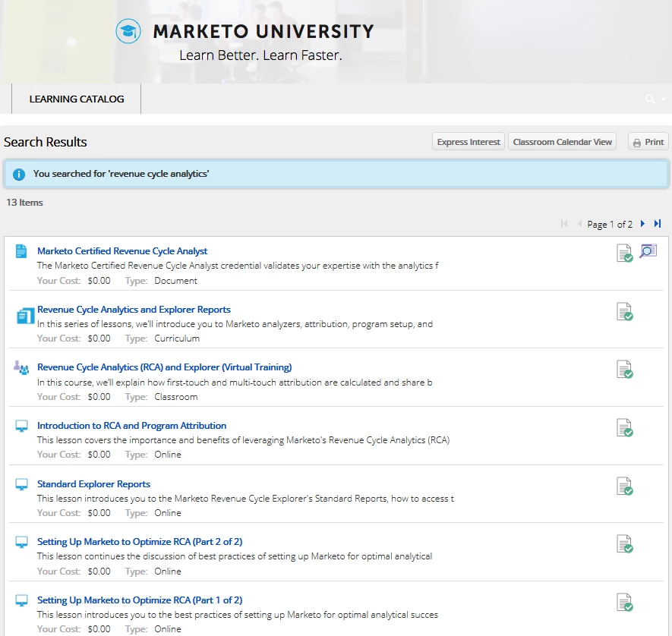The width and height of the screenshot is (672, 636).
Task: Click request icon for Introduction to RCA and Program Attribution
Action: 624,427
